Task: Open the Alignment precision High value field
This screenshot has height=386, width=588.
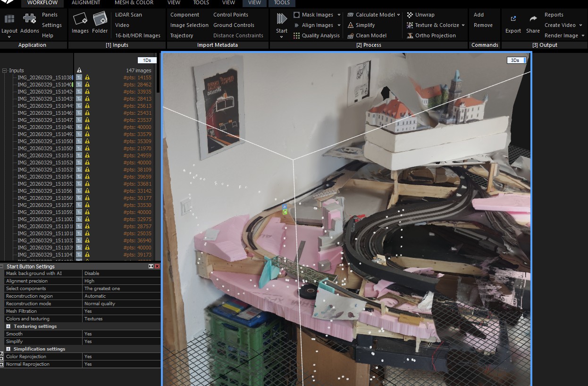Action: coord(121,281)
